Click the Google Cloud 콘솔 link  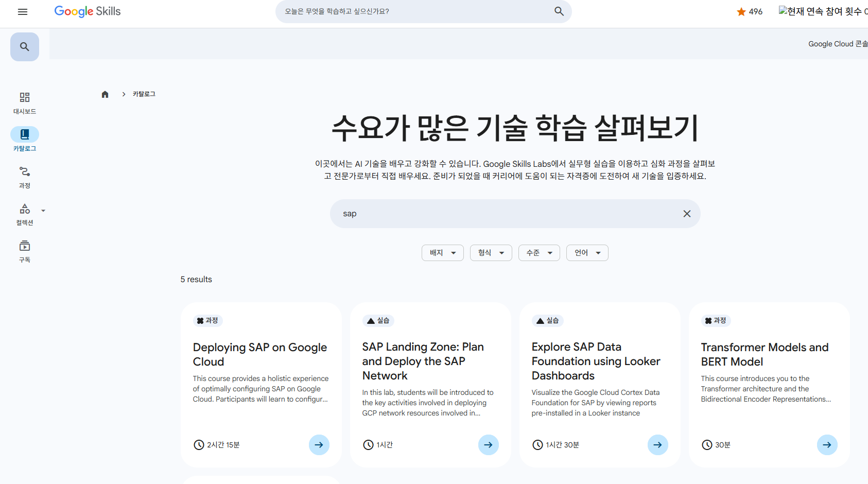tap(838, 44)
